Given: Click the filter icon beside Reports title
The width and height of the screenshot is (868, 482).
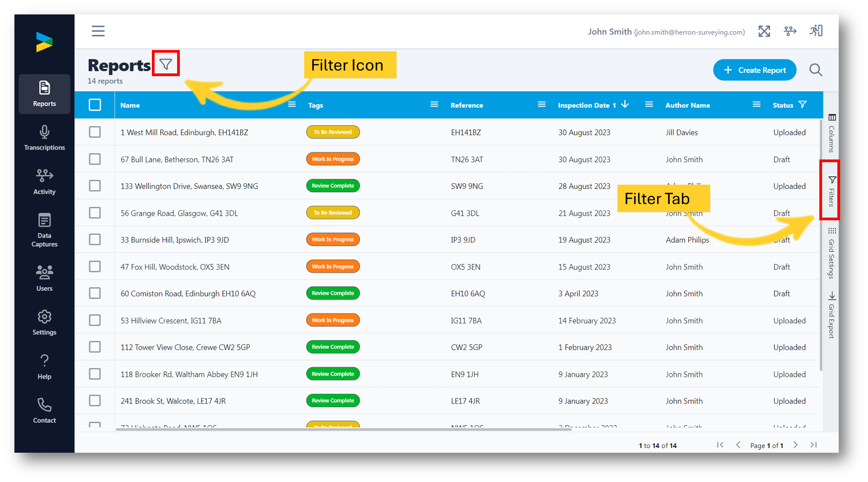Looking at the screenshot, I should click(166, 64).
